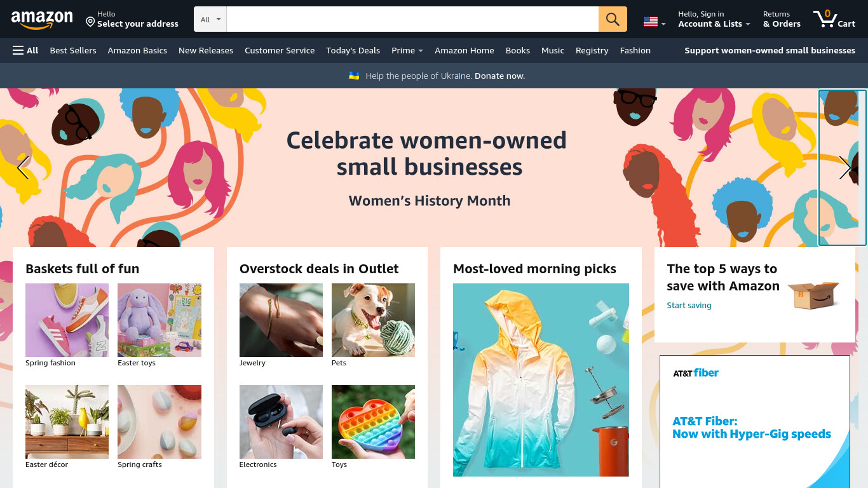Open the Easter toys bunny thumbnail
The height and width of the screenshot is (488, 868).
coord(159,320)
